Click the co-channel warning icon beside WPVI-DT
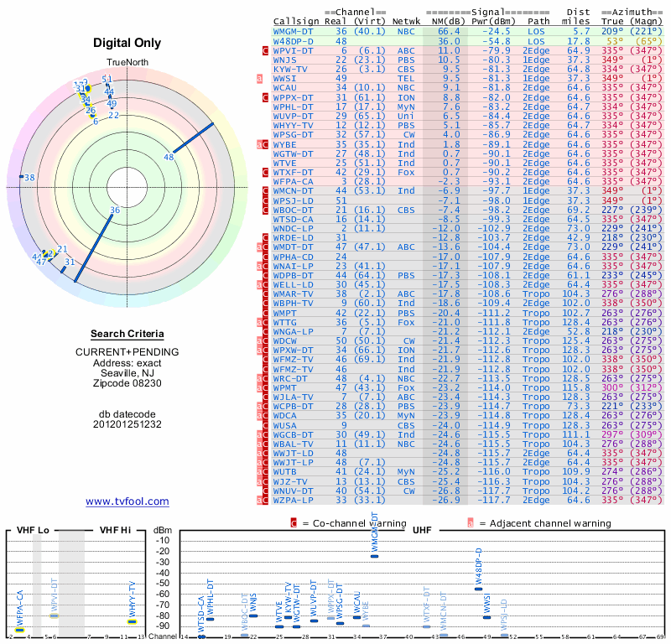Viewport: 671px width, 644px height. 266,50
